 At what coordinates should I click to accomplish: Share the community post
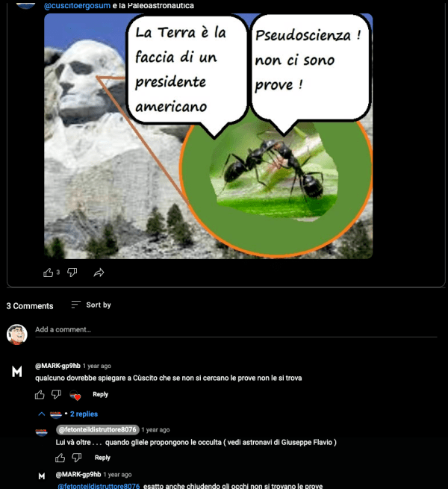[99, 272]
